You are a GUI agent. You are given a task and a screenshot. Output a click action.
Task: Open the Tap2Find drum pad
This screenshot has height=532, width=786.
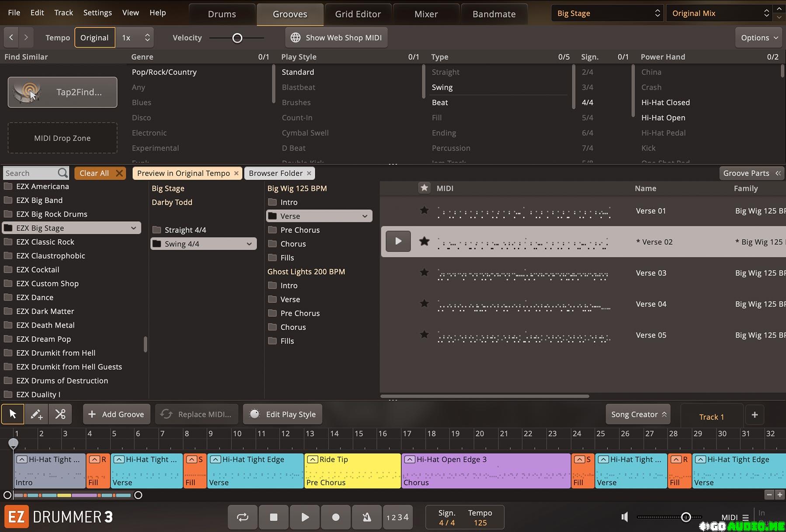click(63, 92)
